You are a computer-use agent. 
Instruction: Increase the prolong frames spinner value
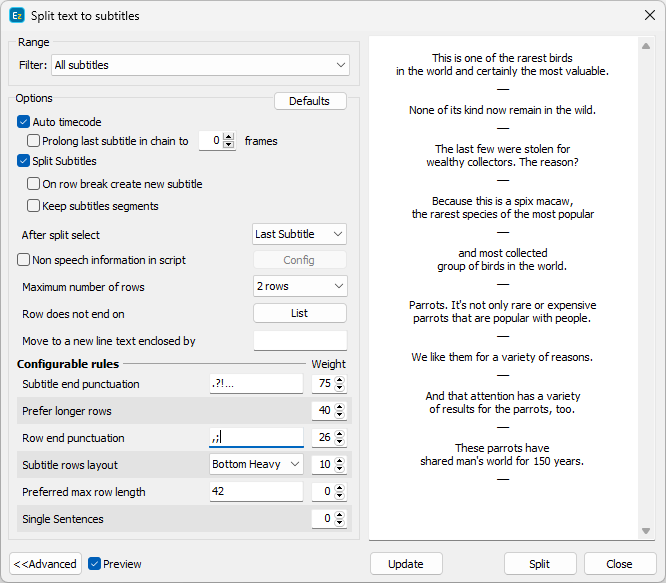click(x=229, y=137)
